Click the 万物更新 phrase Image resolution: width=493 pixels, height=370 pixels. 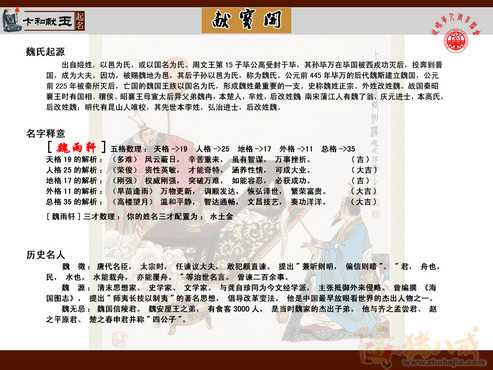tap(176, 192)
